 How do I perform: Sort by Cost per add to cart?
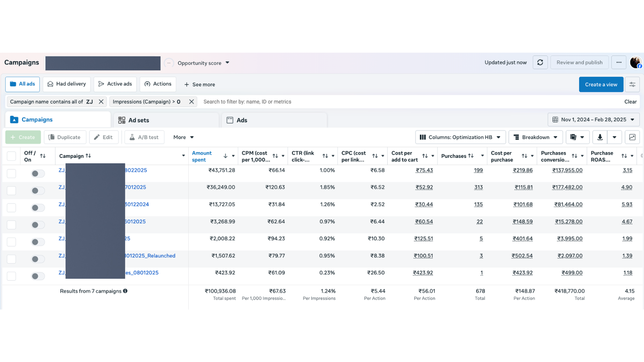425,156
